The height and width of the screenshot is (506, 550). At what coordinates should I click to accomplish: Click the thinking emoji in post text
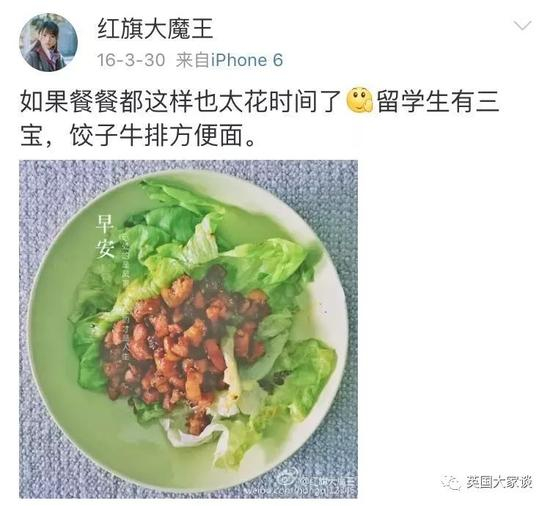(360, 101)
